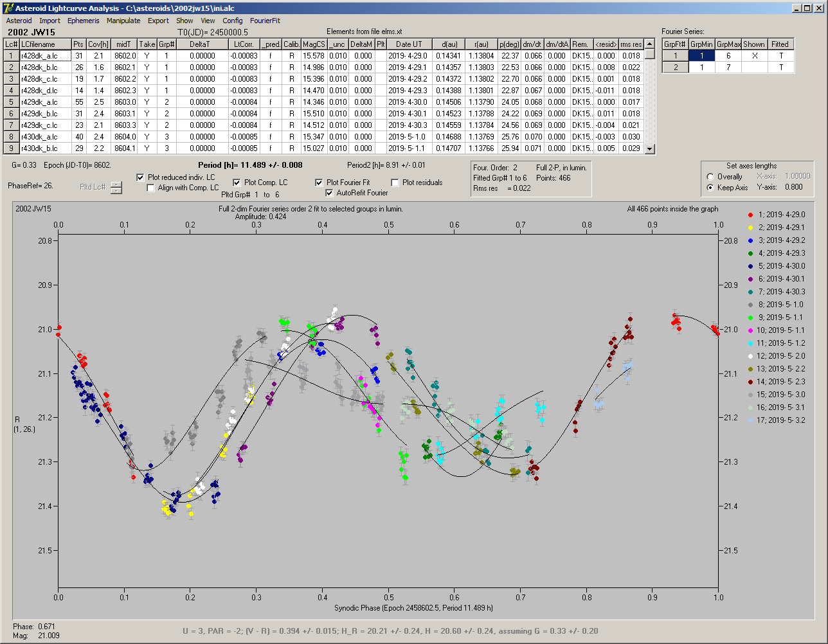Viewport: 828px width, 644px height.
Task: Click the midT column header
Action: coord(125,44)
